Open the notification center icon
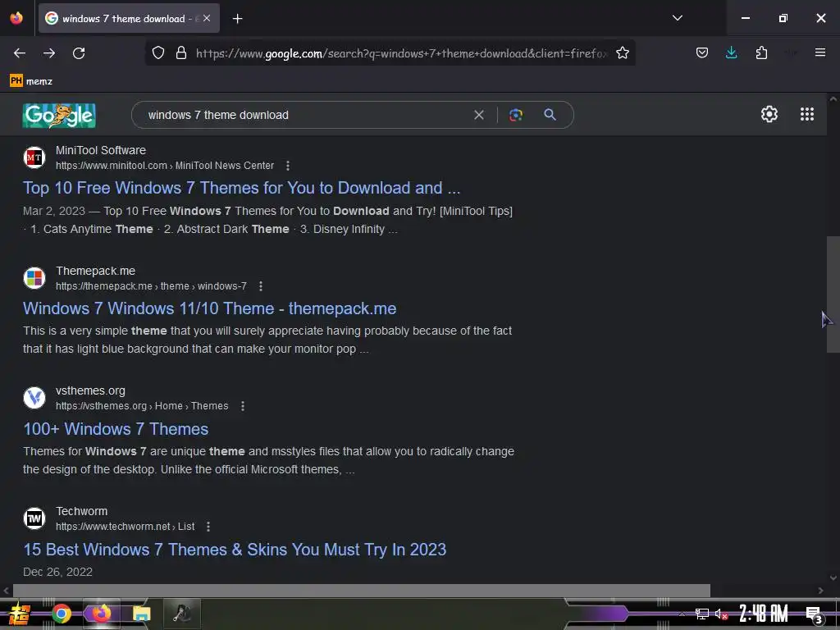 coord(815,614)
